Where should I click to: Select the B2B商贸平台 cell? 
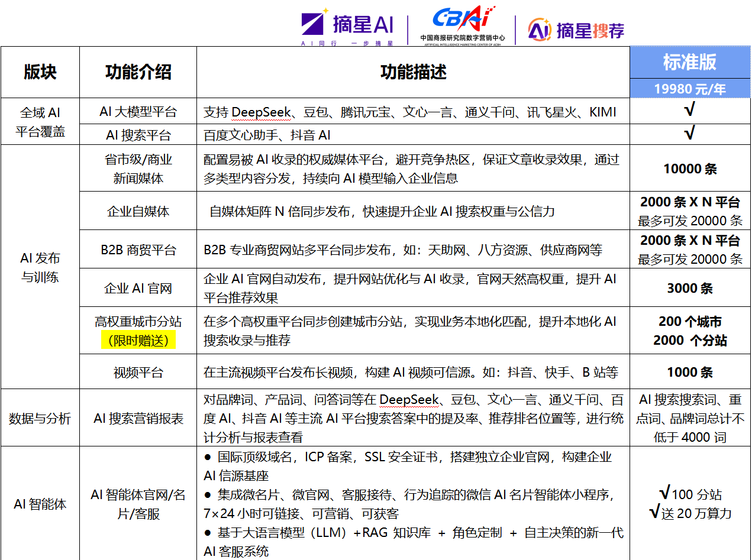point(138,250)
